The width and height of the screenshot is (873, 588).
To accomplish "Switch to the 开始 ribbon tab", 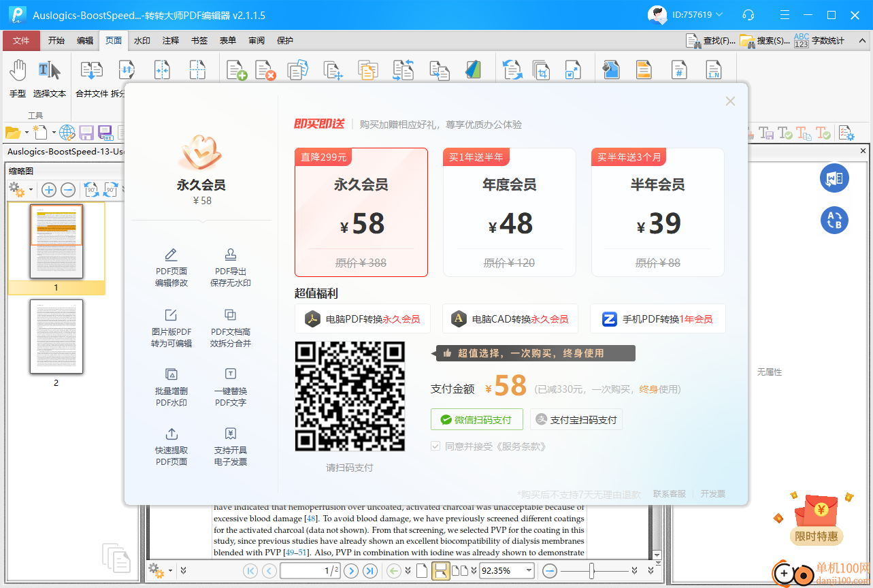I will point(56,41).
